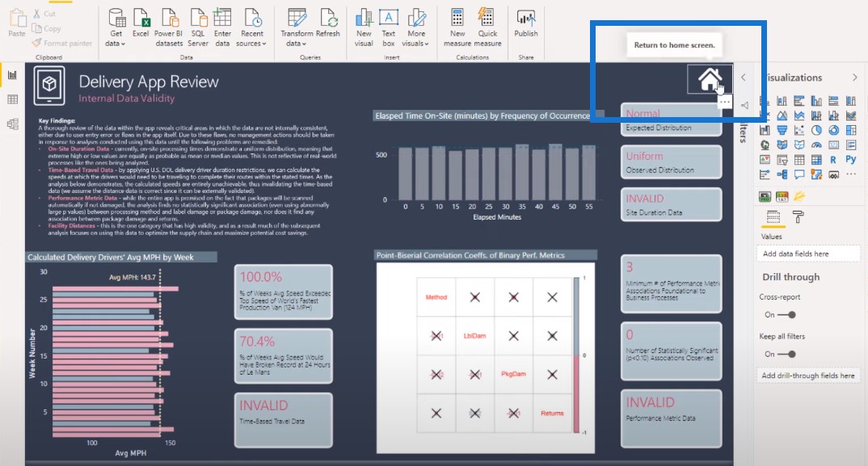The height and width of the screenshot is (466, 868).
Task: Click the Add data fields here well
Action: (807, 254)
